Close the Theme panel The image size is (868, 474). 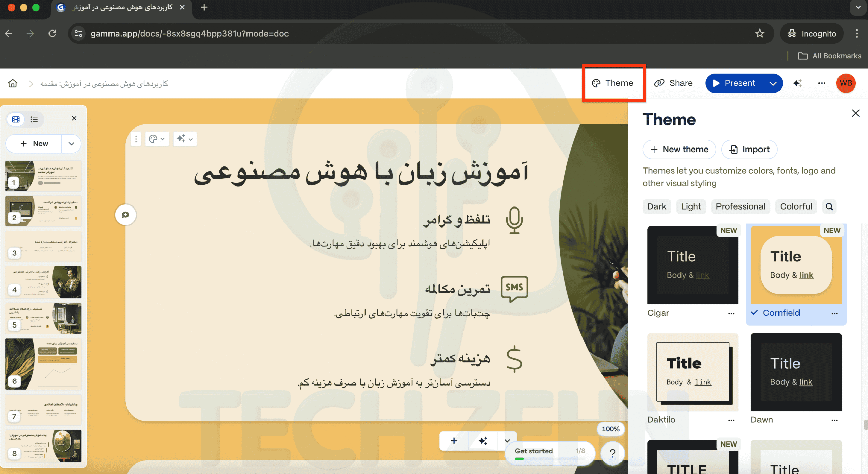(x=855, y=113)
